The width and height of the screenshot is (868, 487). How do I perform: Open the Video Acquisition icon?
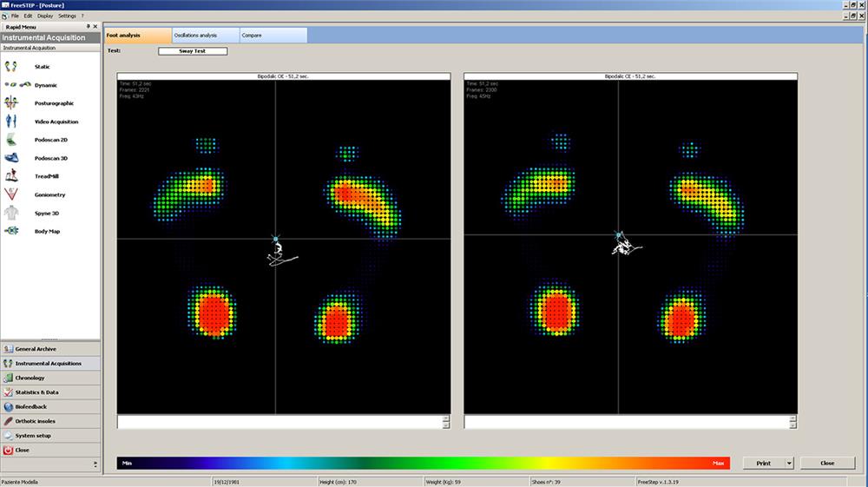(12, 122)
